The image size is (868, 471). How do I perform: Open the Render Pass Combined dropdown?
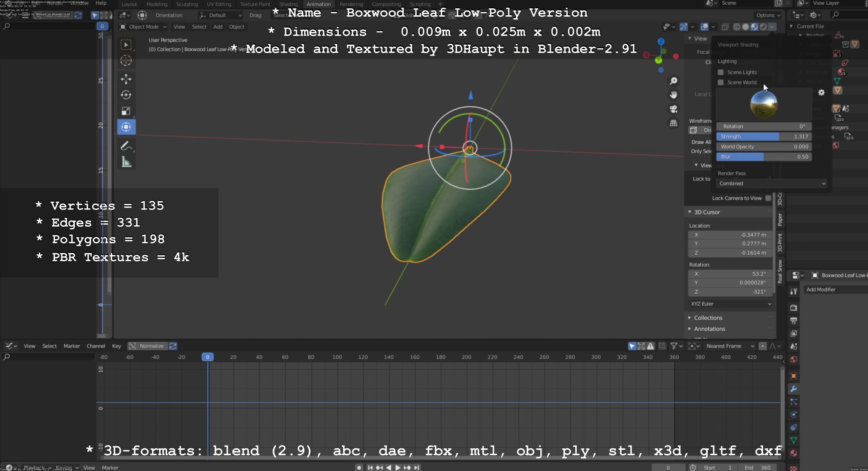[771, 183]
